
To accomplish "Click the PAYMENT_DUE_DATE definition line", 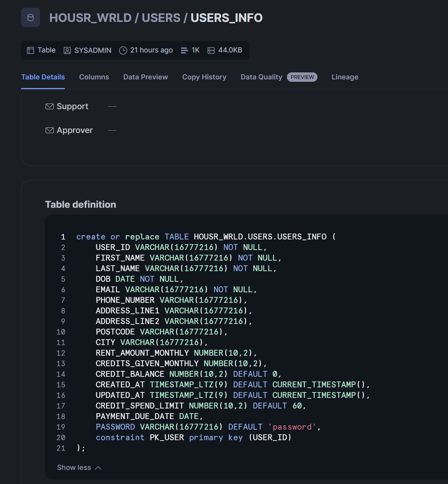I will tap(149, 416).
